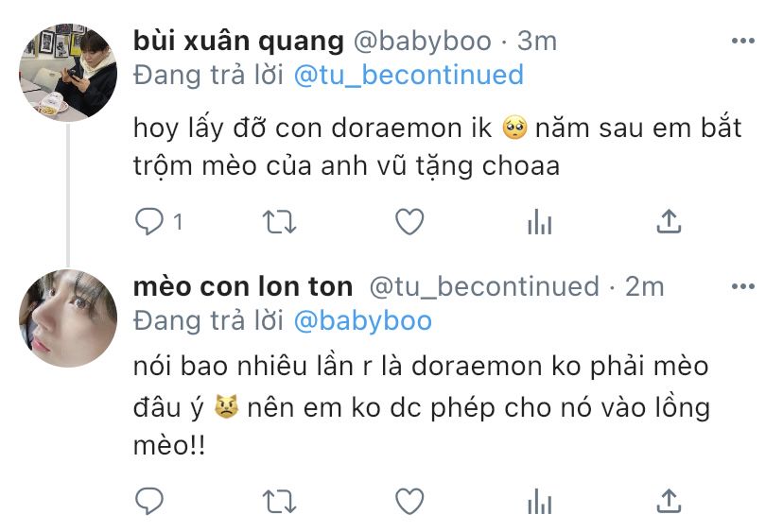Open more options on bùi xuân quang's tweet
This screenshot has height=532, width=783.
[742, 41]
